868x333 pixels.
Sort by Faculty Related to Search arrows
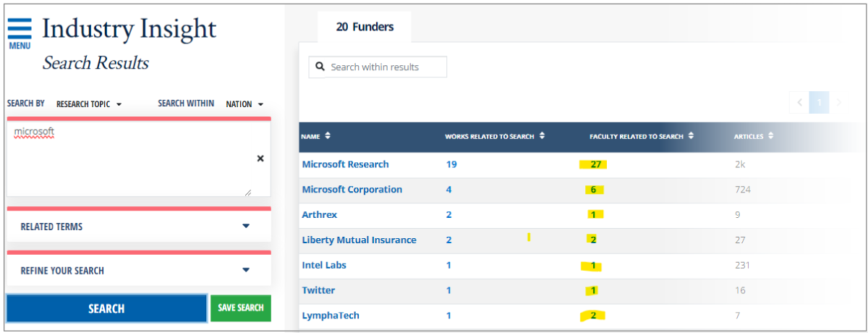click(692, 136)
